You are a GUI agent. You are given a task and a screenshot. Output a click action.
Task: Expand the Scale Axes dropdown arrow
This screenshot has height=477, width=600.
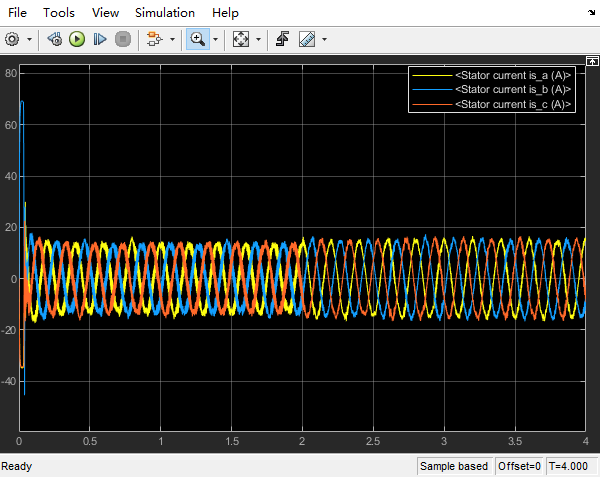click(x=258, y=39)
